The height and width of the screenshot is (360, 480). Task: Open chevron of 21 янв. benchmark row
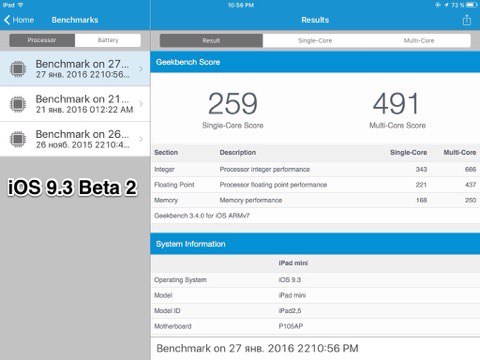point(141,104)
